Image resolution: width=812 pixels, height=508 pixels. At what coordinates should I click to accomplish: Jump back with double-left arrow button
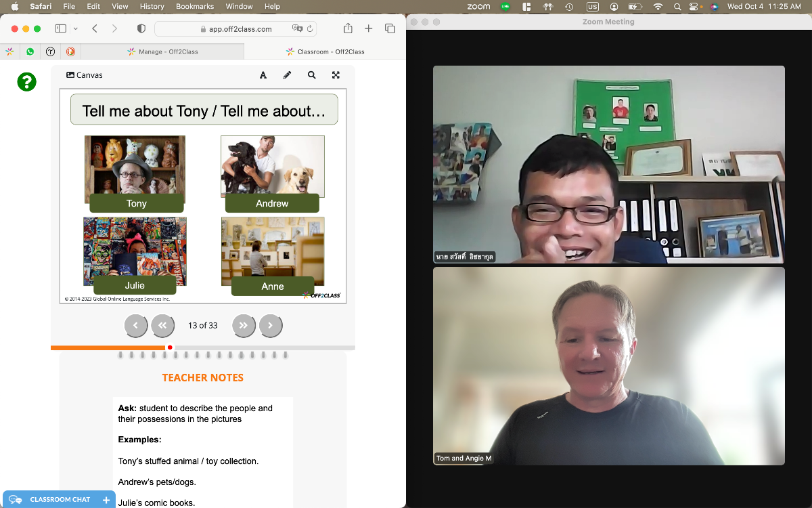162,326
